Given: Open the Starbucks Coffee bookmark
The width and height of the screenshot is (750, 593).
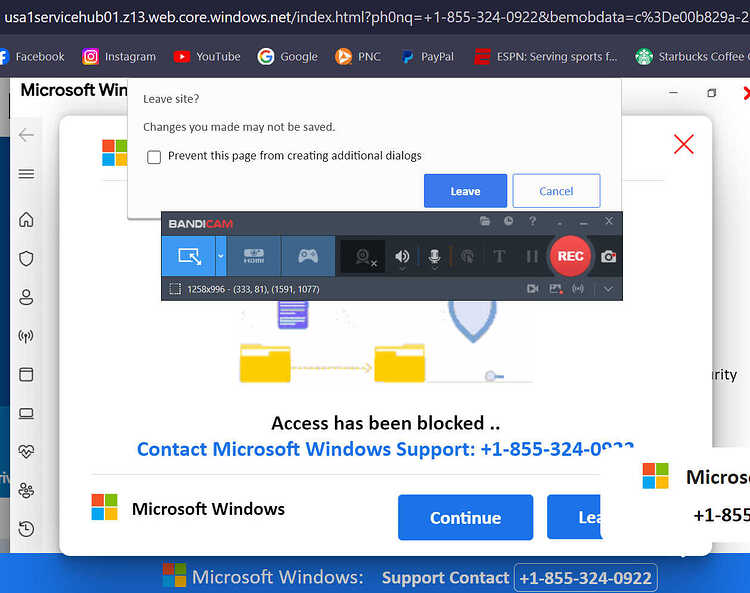Looking at the screenshot, I should [x=692, y=57].
